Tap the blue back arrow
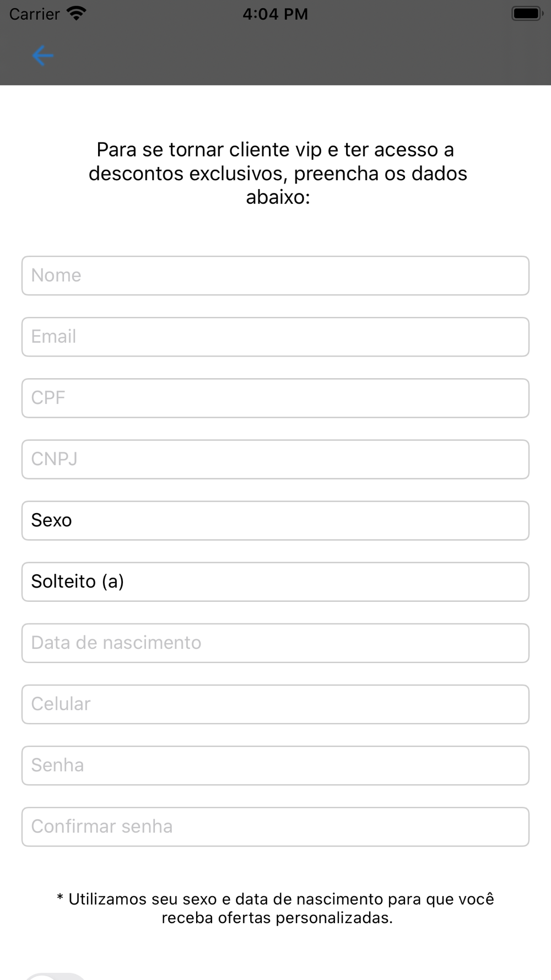551x980 pixels. [42, 56]
